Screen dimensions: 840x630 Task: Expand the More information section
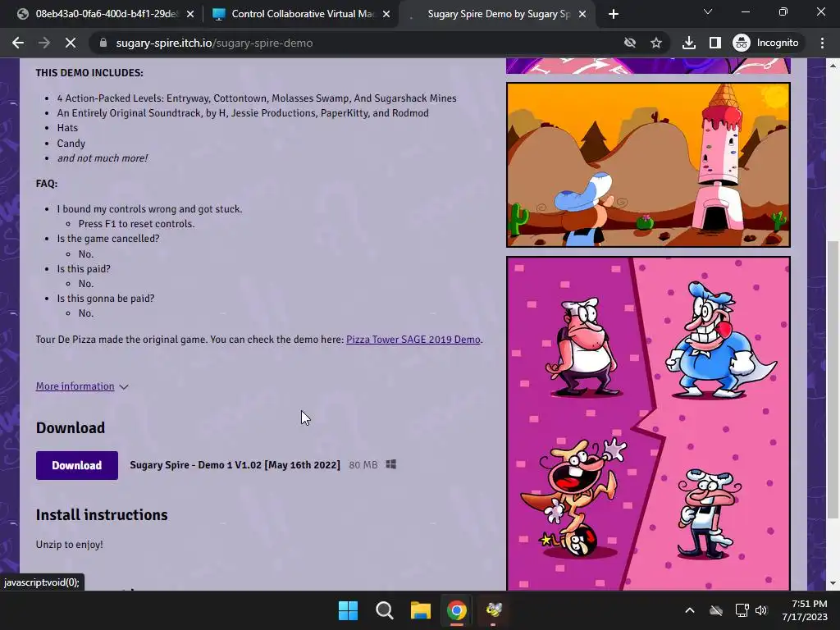82,386
